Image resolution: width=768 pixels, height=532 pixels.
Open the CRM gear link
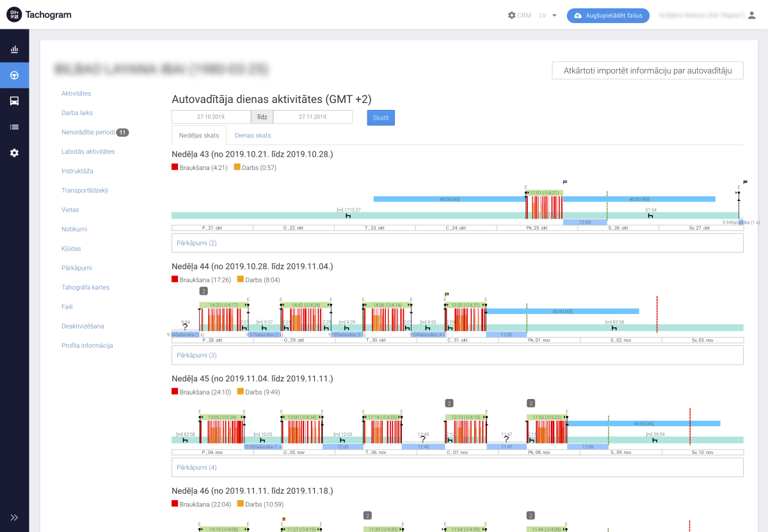click(519, 15)
